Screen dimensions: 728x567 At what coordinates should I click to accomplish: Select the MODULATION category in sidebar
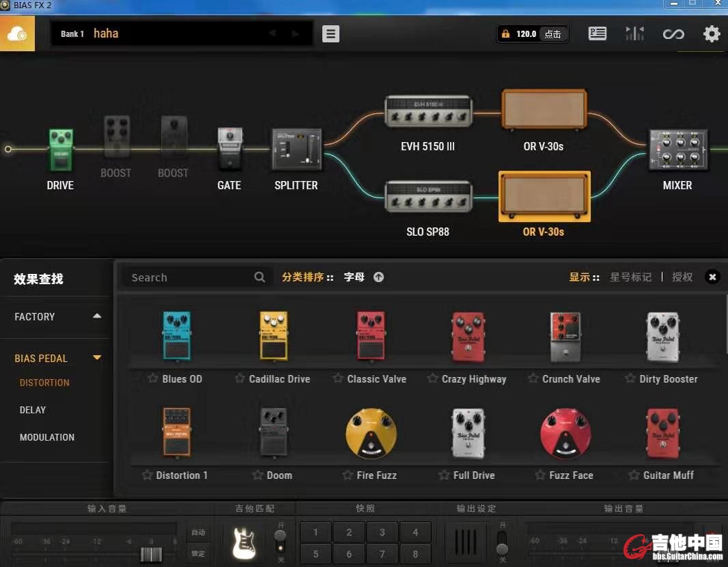(x=47, y=437)
